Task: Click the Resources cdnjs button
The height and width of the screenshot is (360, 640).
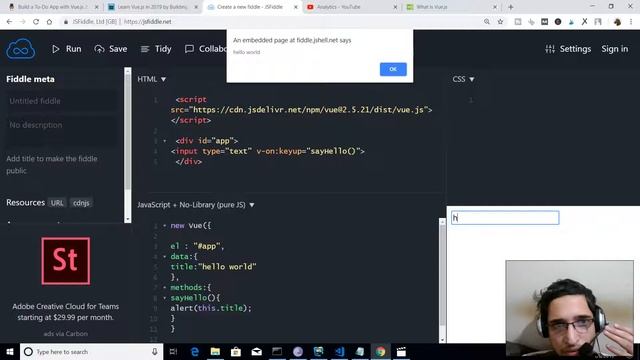Action: (81, 203)
